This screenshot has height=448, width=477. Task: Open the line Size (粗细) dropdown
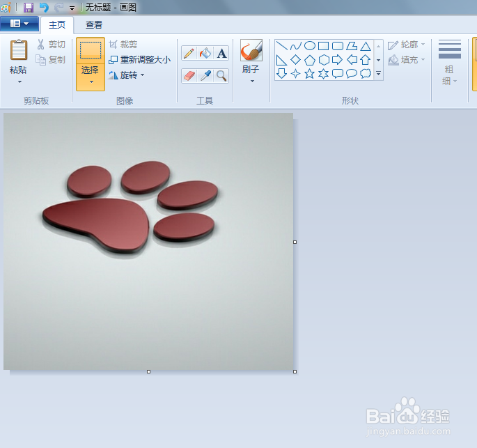tap(450, 63)
